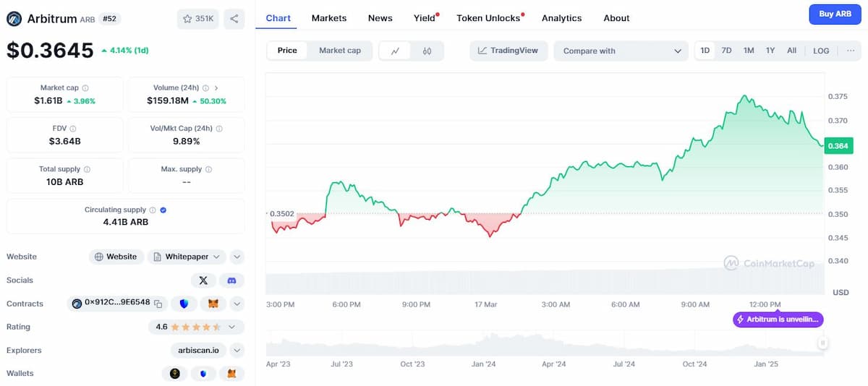Image resolution: width=868 pixels, height=386 pixels.
Task: Open the Analytics tab
Action: click(x=562, y=18)
